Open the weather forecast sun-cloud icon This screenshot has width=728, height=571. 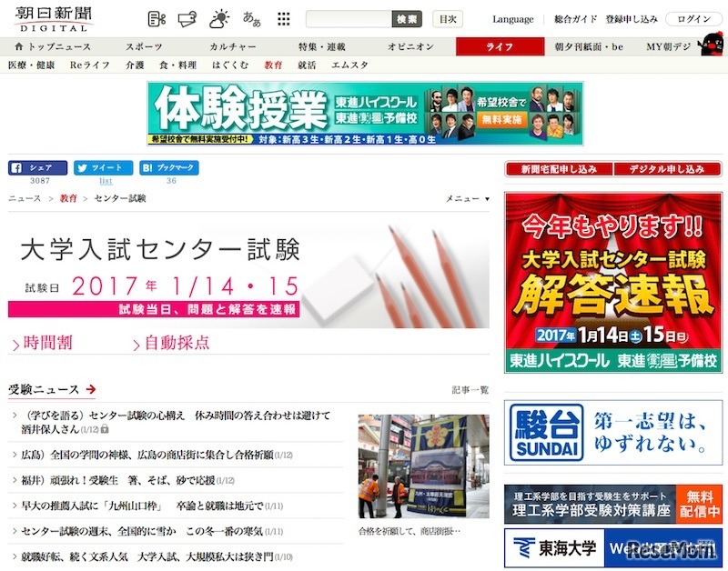point(217,18)
